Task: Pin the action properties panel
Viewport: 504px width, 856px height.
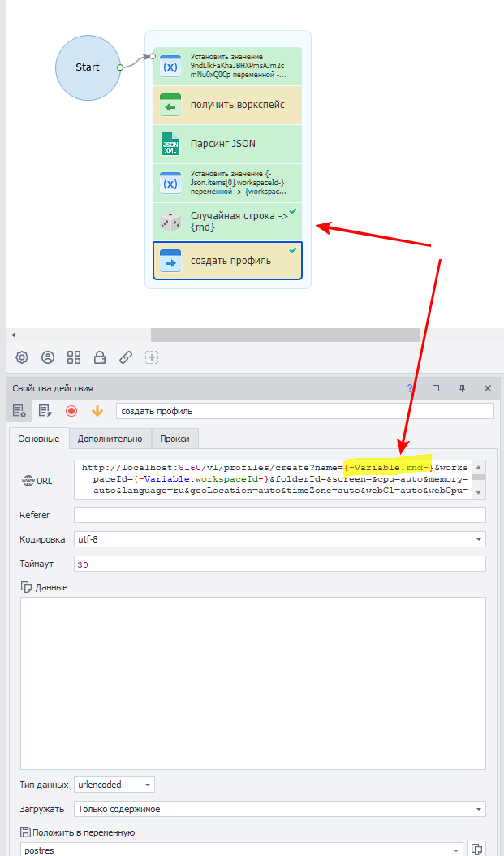Action: point(462,389)
